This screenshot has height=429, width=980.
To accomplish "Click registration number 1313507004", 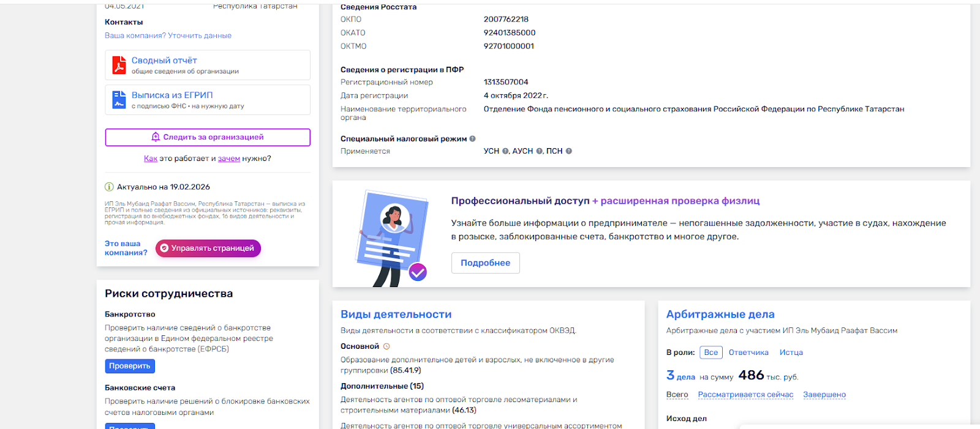I will 506,82.
